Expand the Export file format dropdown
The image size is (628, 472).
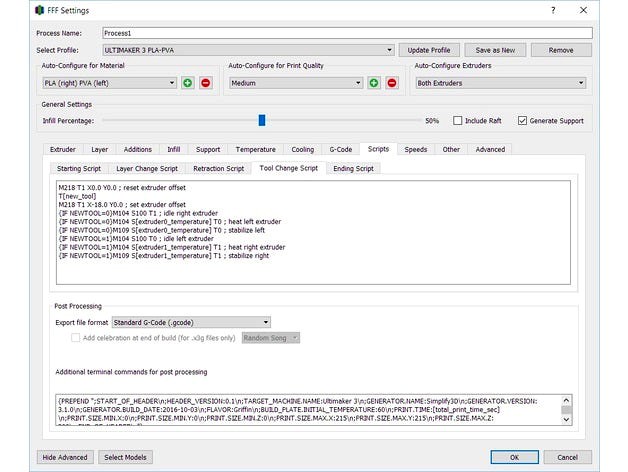[190, 322]
